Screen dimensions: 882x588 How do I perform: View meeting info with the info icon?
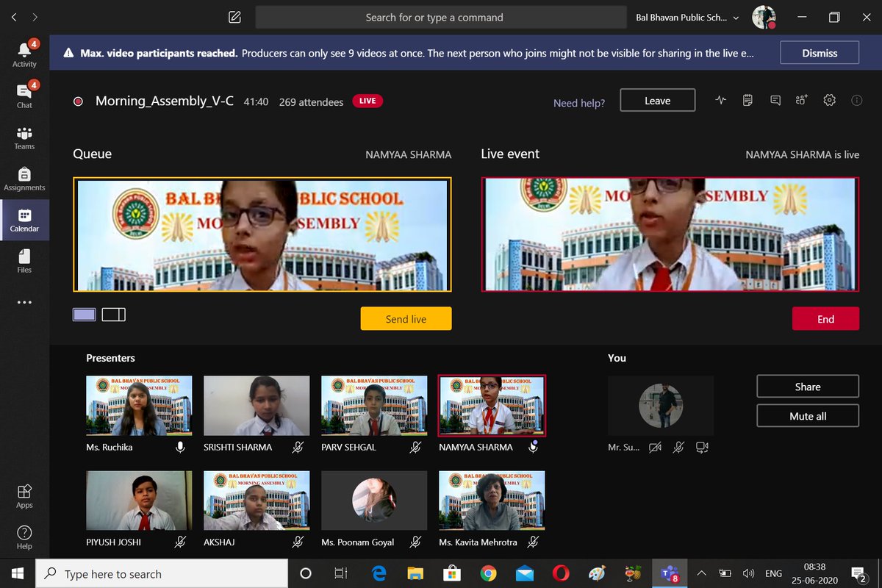click(x=856, y=100)
